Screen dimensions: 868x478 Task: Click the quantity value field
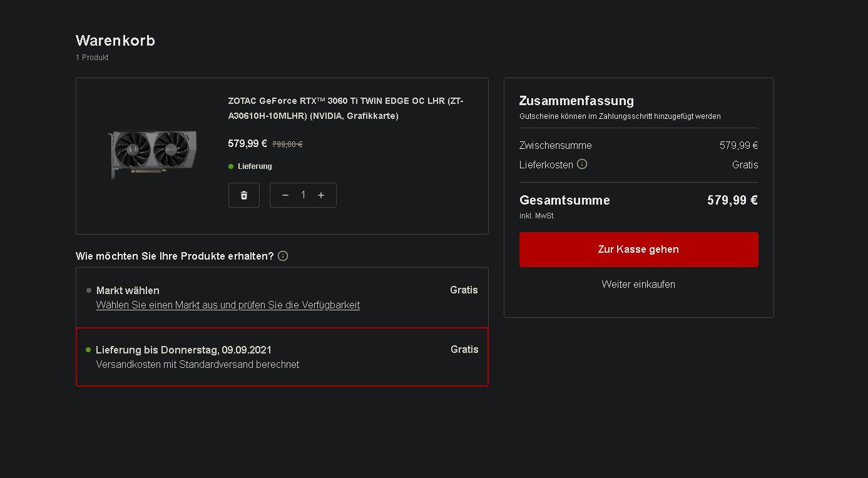[x=303, y=195]
